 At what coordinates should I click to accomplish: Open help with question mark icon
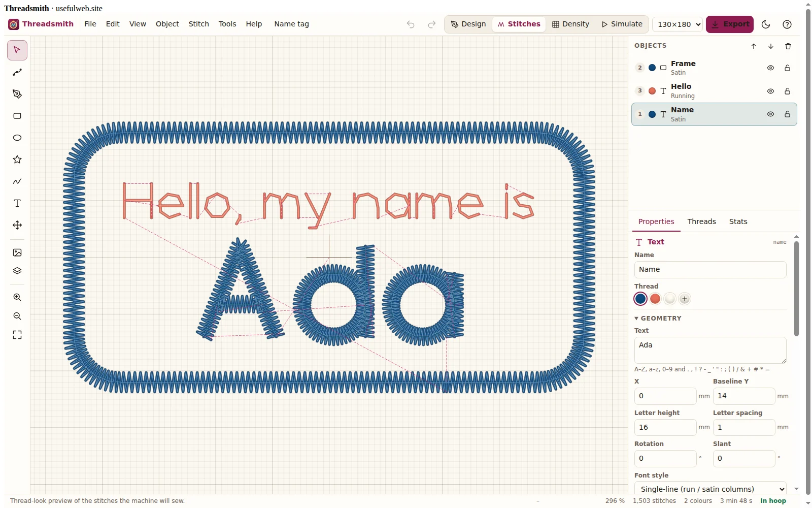click(787, 24)
